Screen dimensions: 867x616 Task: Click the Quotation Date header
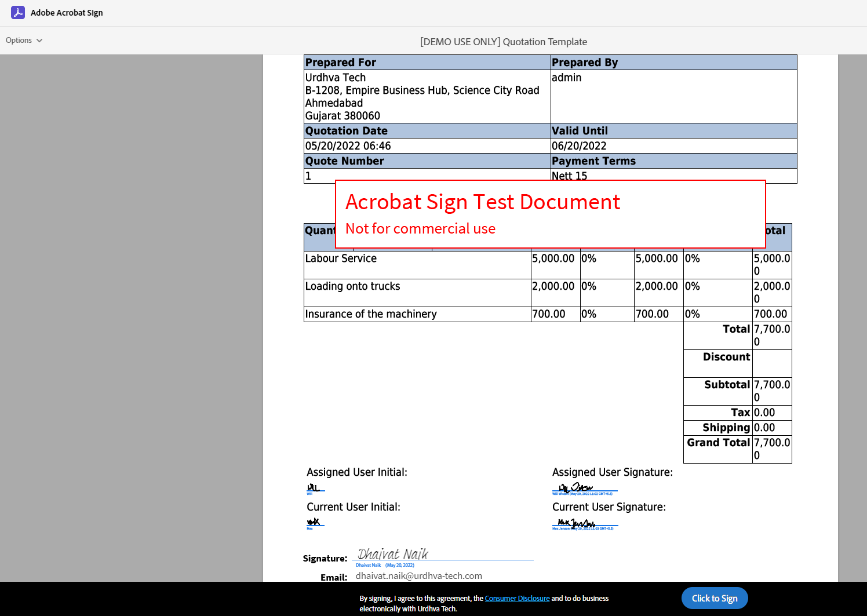(427, 131)
